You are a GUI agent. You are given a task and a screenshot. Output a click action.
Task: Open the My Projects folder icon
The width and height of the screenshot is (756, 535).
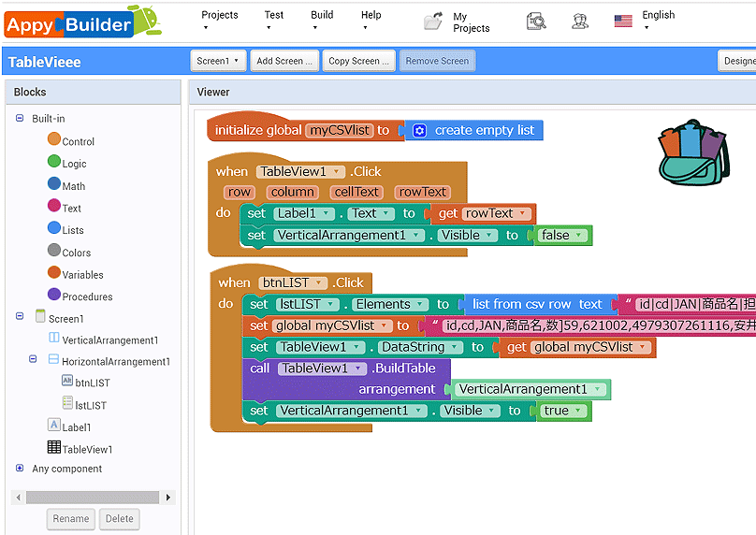[x=433, y=22]
